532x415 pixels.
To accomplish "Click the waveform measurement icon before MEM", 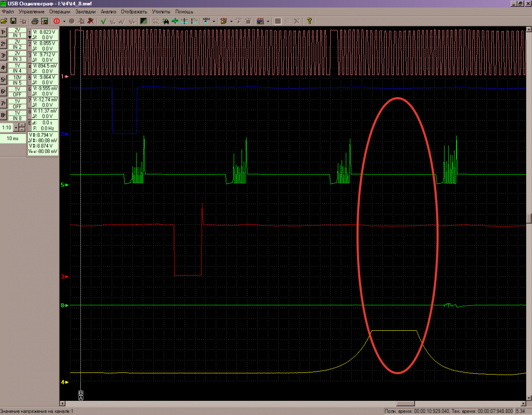I will (x=194, y=21).
